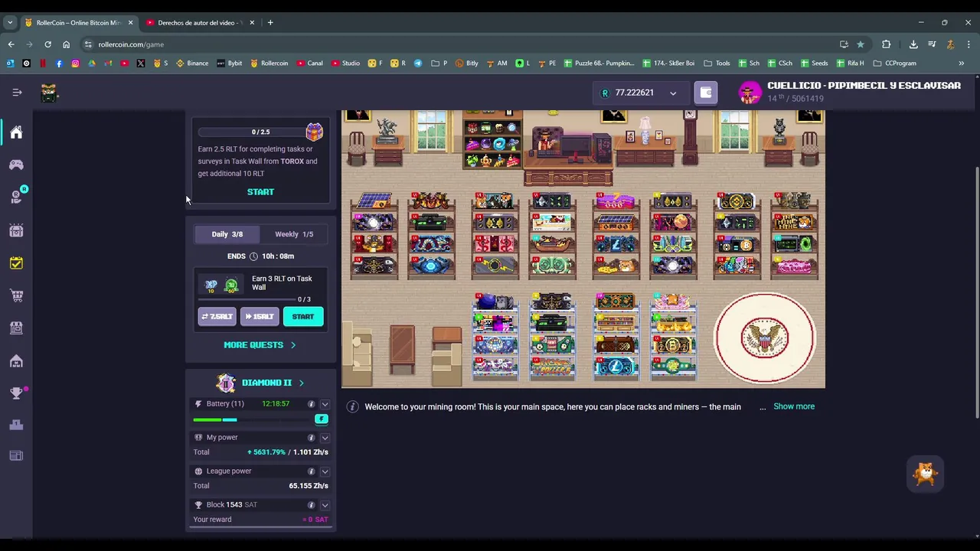980x551 pixels.
Task: Open the Facebook bookmark icon
Action: [59, 64]
